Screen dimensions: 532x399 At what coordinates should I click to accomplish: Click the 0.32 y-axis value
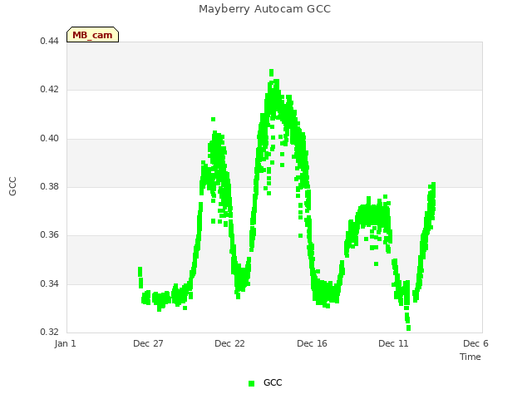50,332
